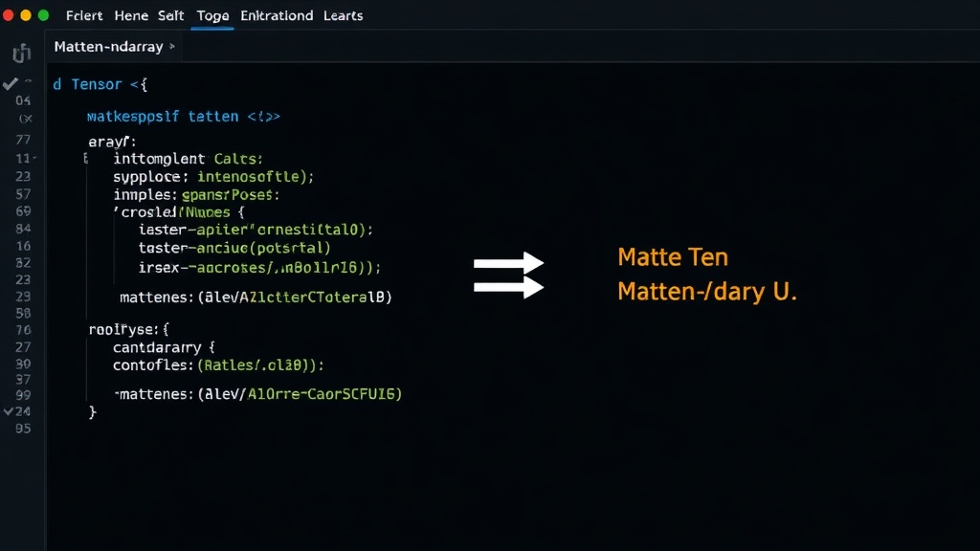This screenshot has height=551, width=980.
Task: Click the 'mattenes:' line ending in CToteral0)
Action: click(256, 298)
